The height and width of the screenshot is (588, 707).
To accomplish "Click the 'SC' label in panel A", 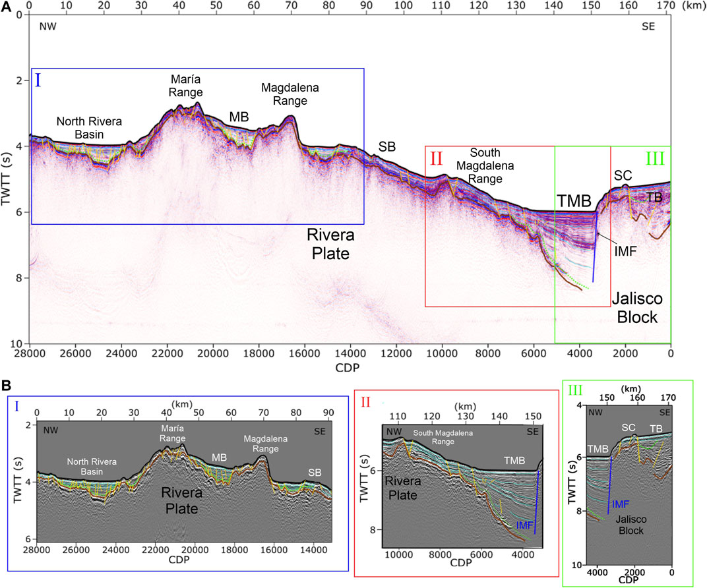I will (623, 176).
